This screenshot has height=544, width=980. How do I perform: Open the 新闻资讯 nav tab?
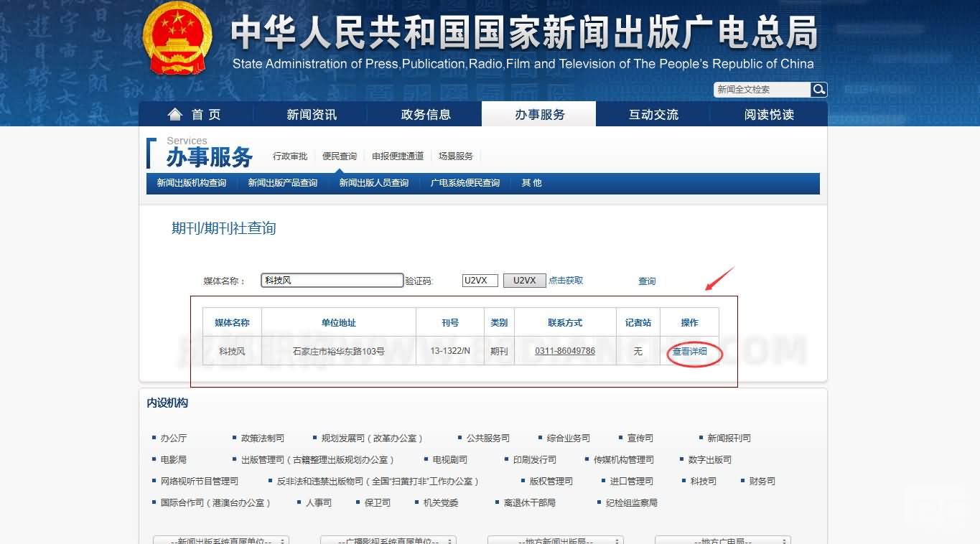click(x=311, y=115)
